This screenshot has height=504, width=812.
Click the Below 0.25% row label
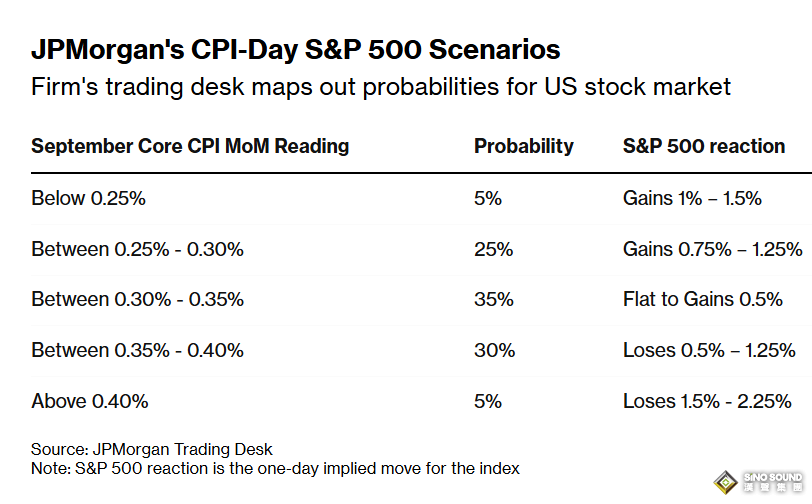pos(89,198)
